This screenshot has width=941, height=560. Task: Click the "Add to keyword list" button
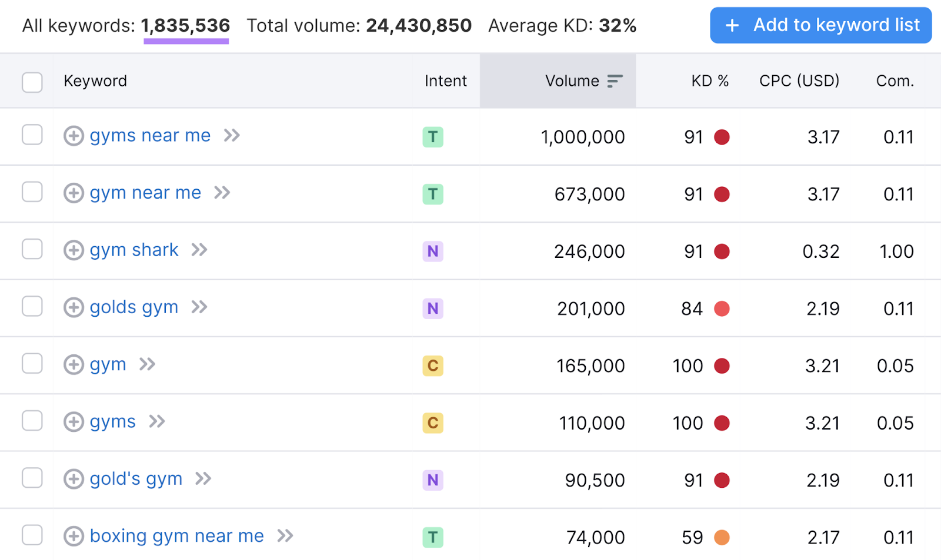pyautogui.click(x=820, y=25)
